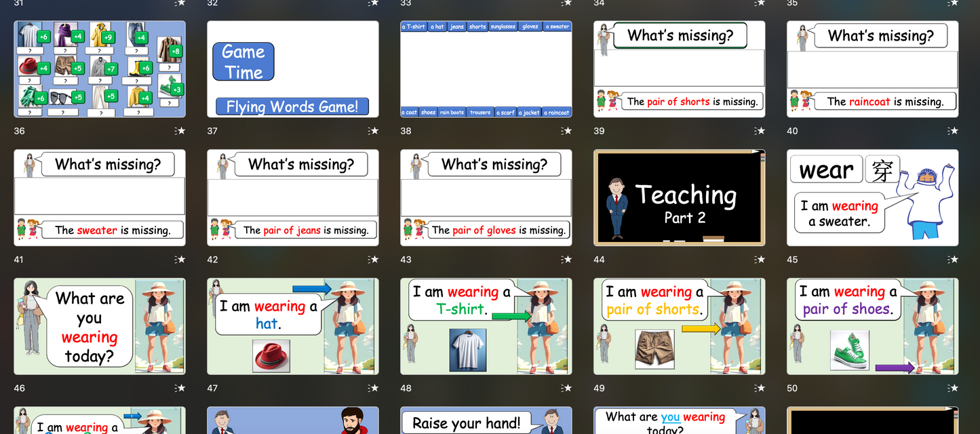Select the 'I am wearing a T-shirt' slide
The image size is (980, 434).
coord(486,326)
